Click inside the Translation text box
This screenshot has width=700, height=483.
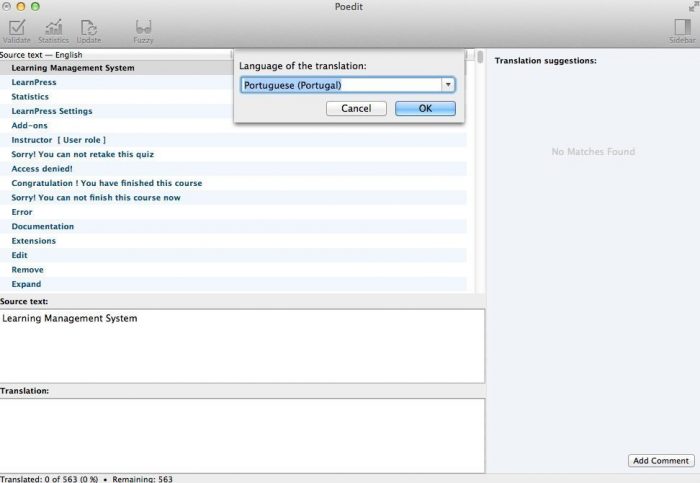(242, 435)
